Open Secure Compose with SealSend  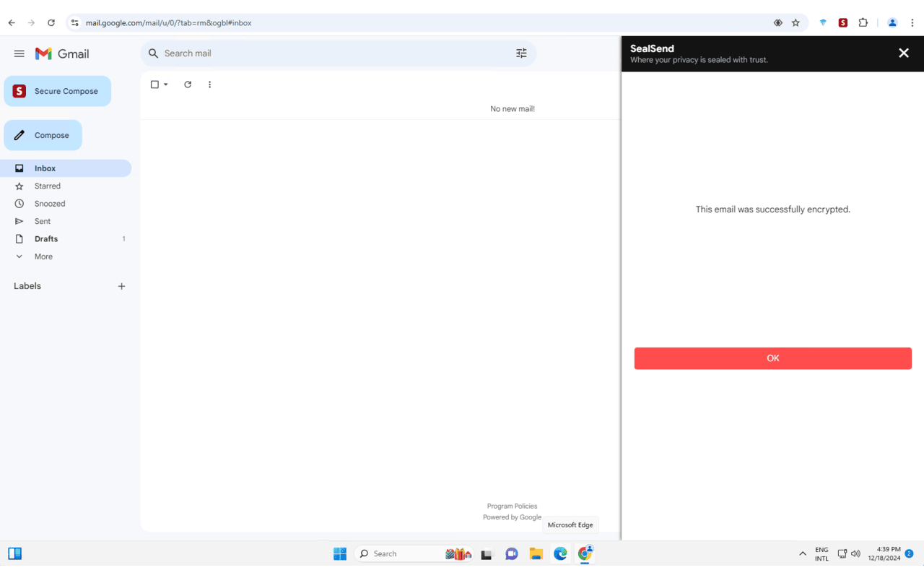pos(57,91)
